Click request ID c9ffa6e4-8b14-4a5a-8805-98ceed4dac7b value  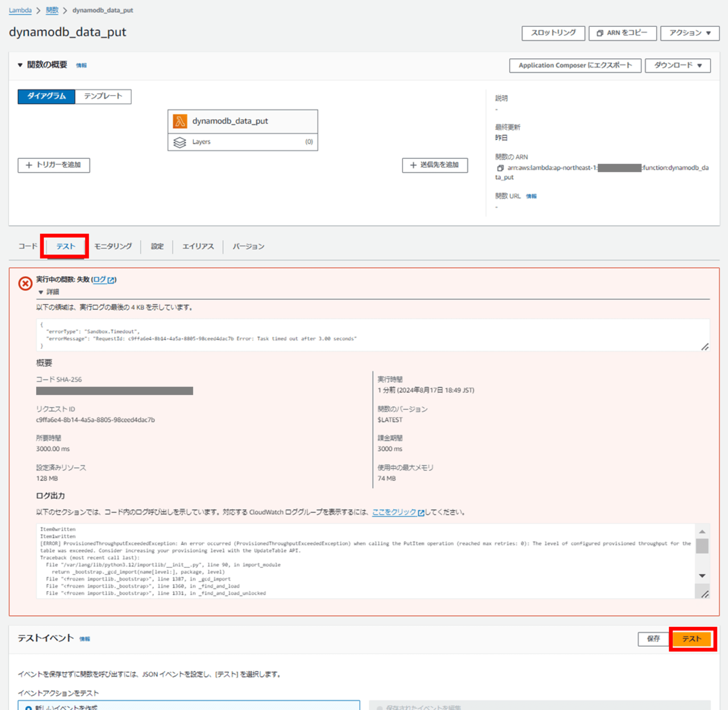coord(95,420)
